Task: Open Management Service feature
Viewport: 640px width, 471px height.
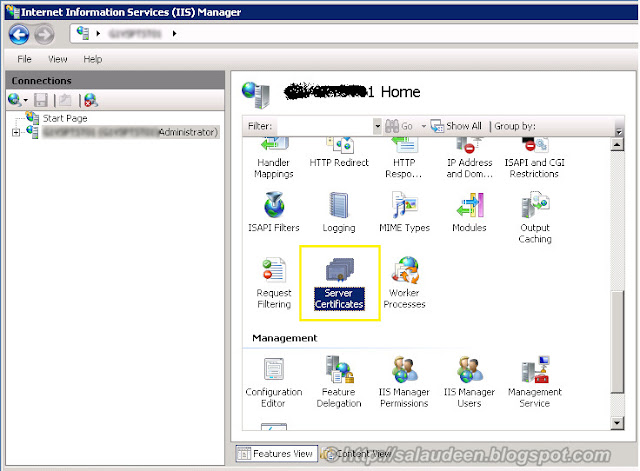Action: (535, 382)
